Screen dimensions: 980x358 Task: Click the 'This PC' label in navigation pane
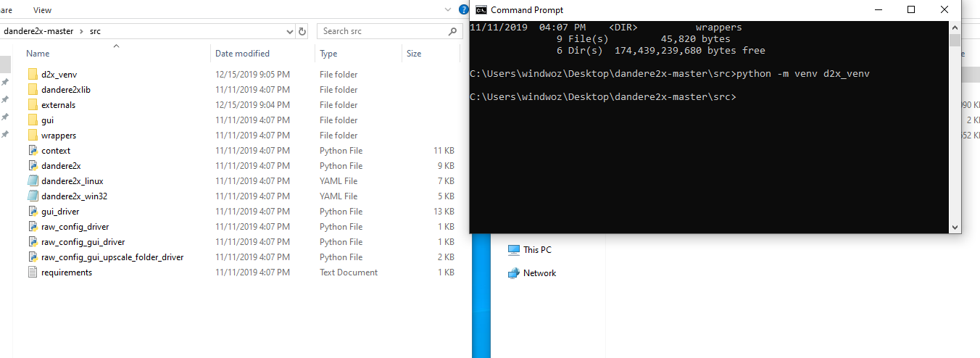pos(537,250)
